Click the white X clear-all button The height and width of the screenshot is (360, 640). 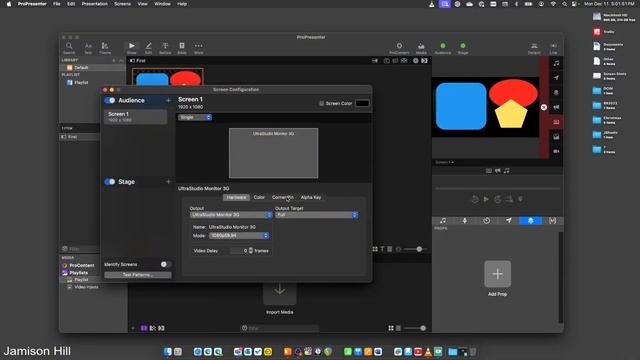(544, 107)
